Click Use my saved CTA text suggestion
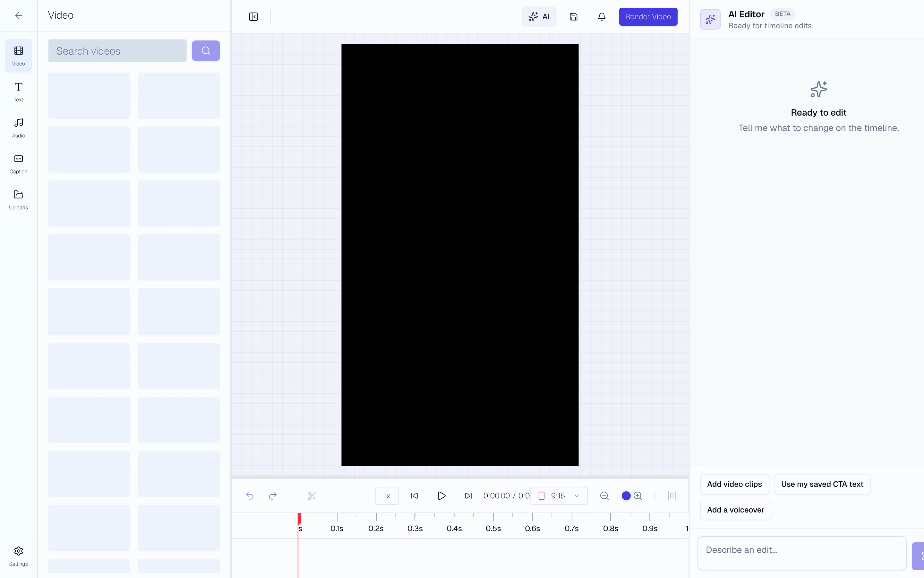 point(822,484)
